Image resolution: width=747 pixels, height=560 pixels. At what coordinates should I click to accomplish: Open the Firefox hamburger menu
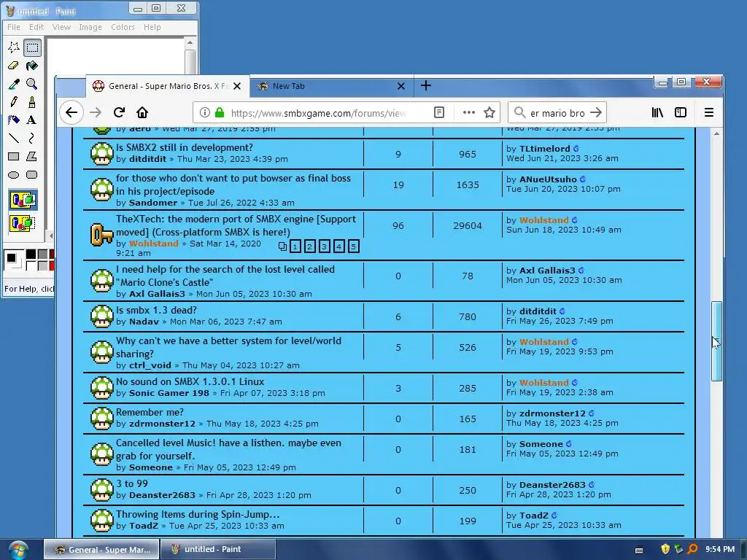point(709,112)
